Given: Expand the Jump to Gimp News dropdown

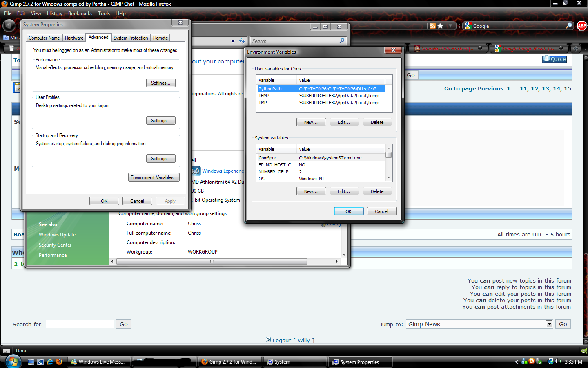Looking at the screenshot, I should click(549, 324).
